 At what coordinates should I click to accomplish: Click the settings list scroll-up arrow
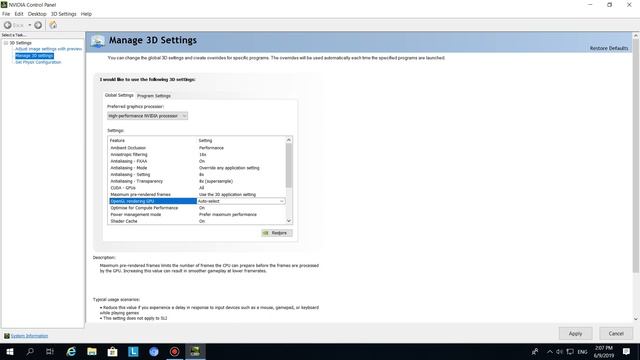289,140
